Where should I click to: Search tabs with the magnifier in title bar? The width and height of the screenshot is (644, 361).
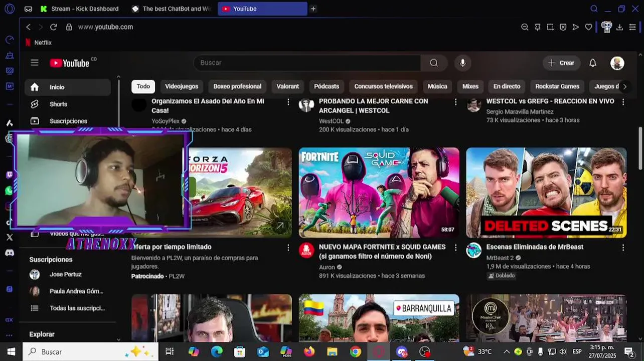[x=594, y=9]
